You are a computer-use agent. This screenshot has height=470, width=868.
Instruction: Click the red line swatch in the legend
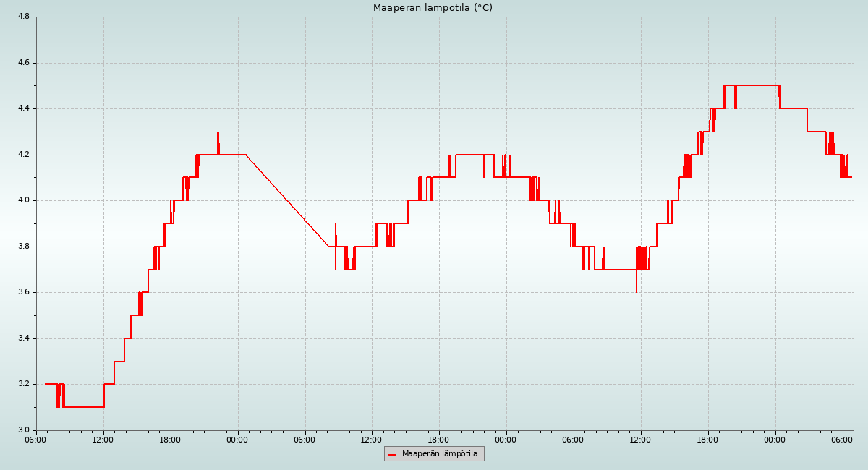(392, 454)
